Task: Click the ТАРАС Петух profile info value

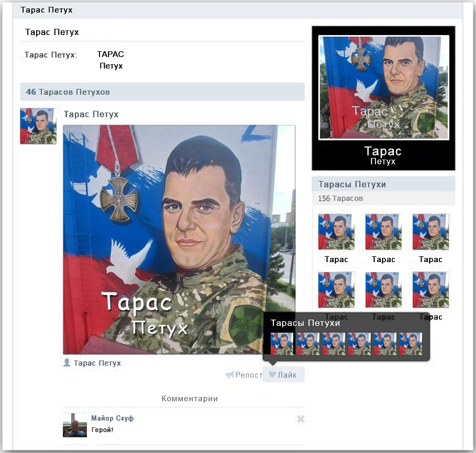Action: pos(110,60)
